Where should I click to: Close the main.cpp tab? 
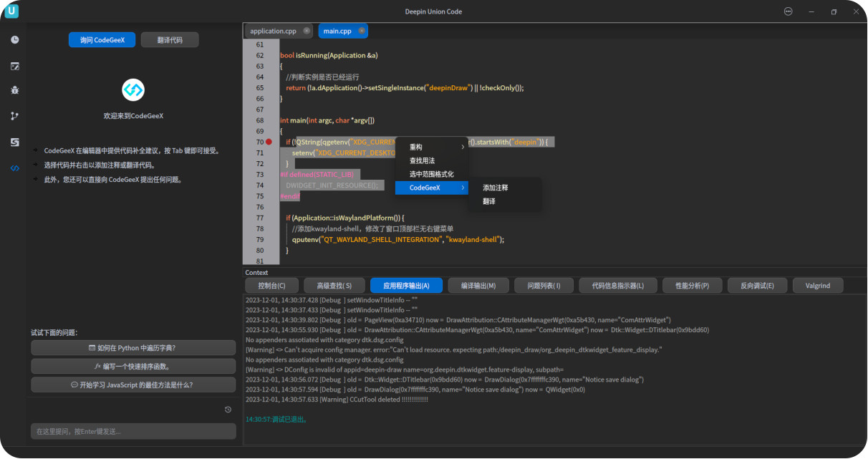362,31
